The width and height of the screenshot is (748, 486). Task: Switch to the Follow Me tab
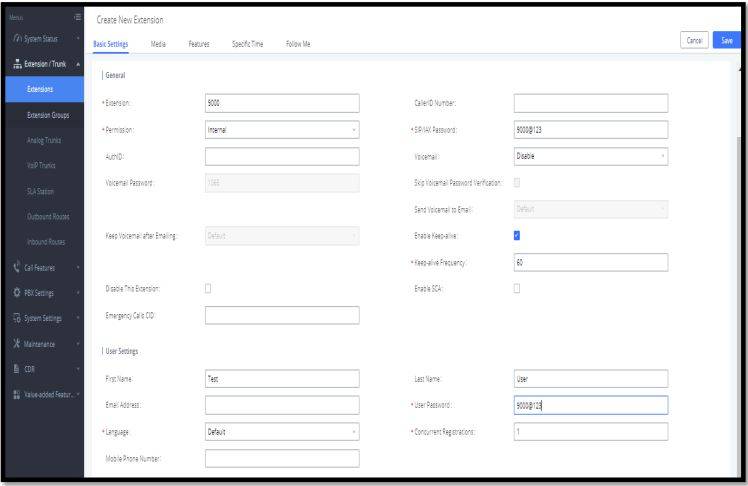298,44
